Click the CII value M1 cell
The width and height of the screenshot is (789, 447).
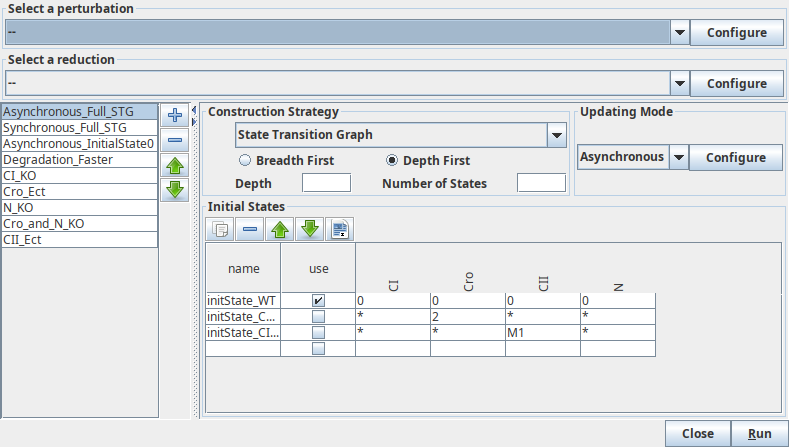[543, 333]
